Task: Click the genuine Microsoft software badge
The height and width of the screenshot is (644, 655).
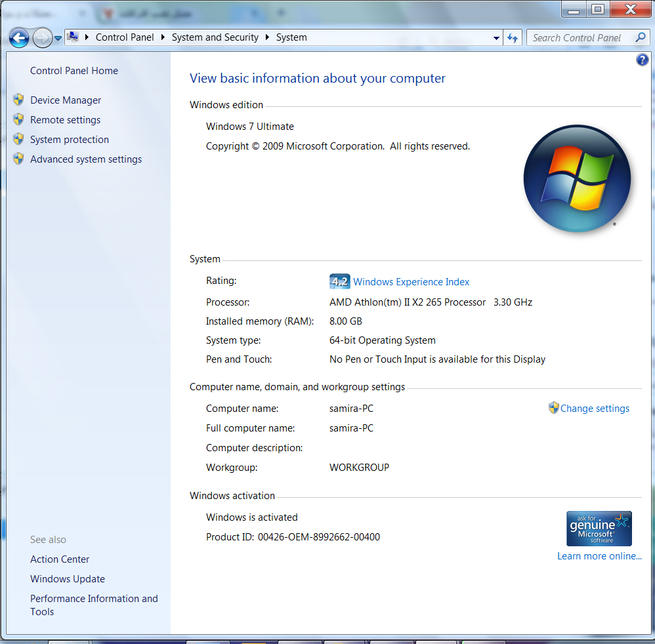Action: tap(599, 529)
